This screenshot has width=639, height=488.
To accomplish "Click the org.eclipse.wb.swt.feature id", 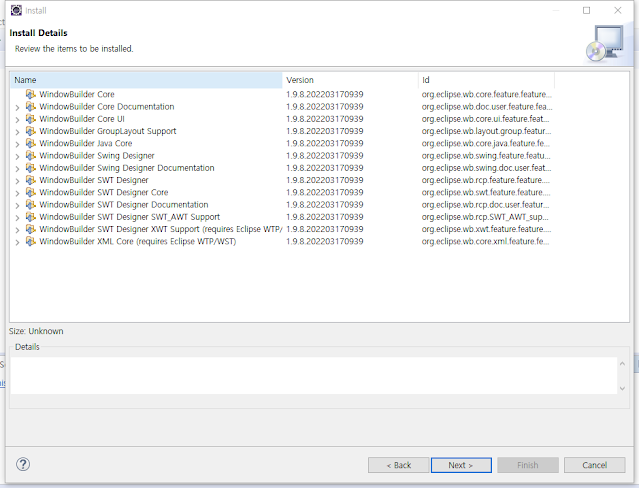I will pos(486,192).
